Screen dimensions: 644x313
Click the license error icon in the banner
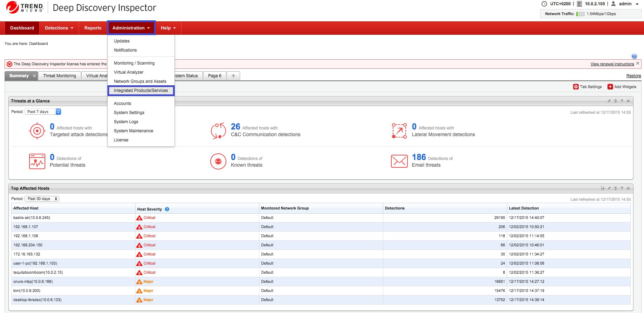(x=9, y=64)
